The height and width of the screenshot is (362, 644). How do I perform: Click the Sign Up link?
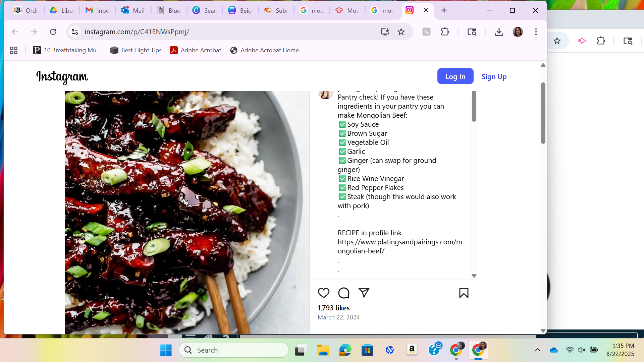coord(494,77)
